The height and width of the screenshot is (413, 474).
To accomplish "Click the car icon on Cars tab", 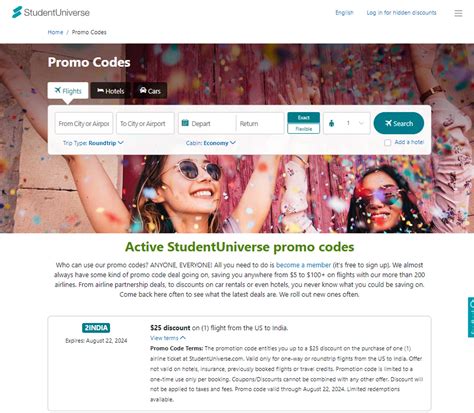I will [143, 90].
